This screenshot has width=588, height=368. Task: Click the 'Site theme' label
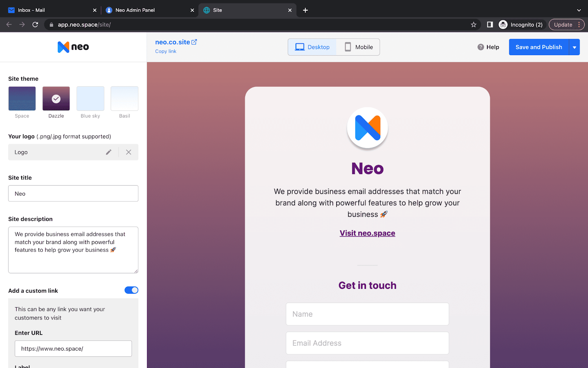(23, 79)
